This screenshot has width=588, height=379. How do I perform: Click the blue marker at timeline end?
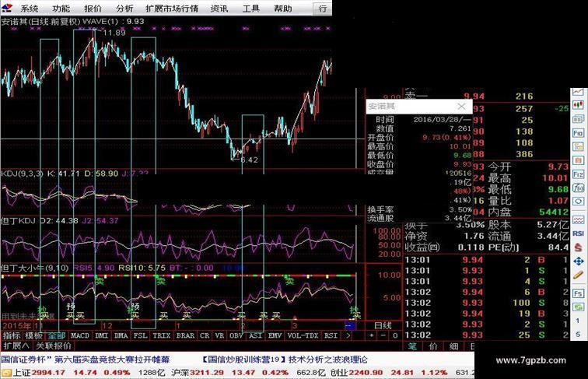click(x=349, y=325)
